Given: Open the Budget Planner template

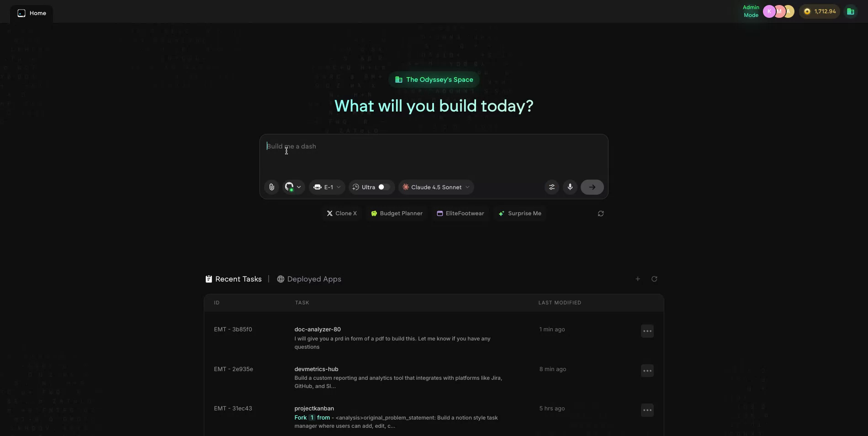Looking at the screenshot, I should coord(396,213).
